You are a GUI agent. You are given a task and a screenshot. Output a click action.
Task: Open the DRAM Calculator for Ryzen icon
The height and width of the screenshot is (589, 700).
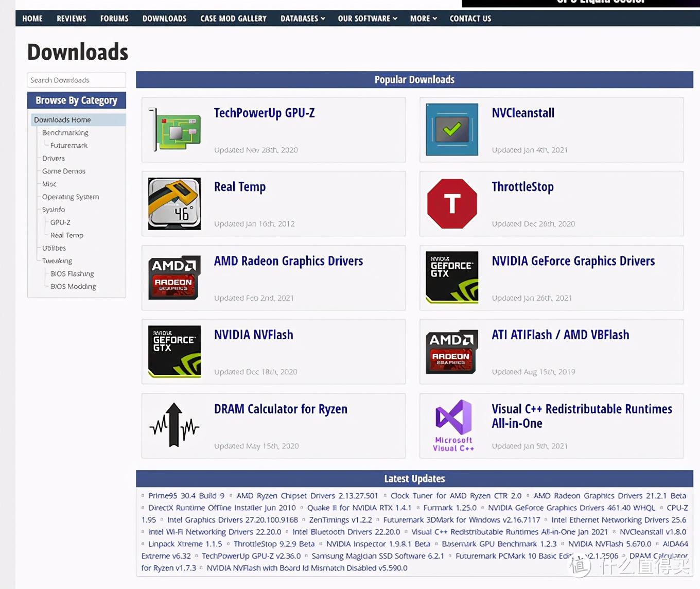point(174,425)
